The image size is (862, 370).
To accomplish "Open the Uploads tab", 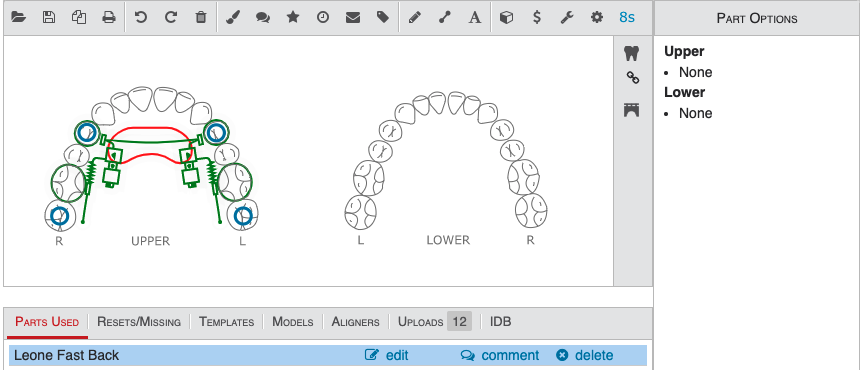I will click(x=434, y=322).
